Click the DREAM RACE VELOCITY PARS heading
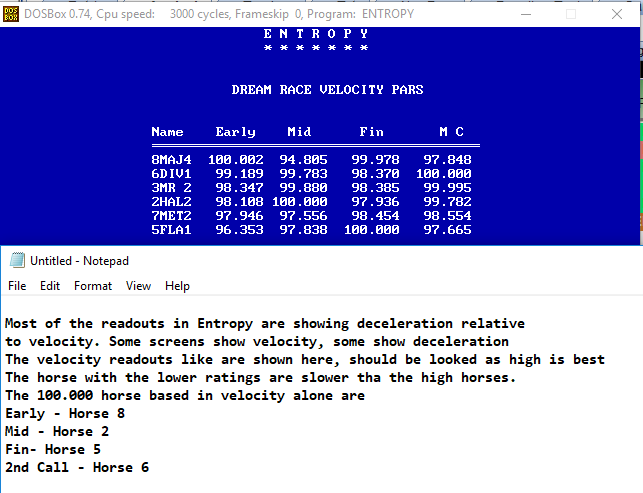Image resolution: width=643 pixels, height=493 pixels. coord(327,89)
